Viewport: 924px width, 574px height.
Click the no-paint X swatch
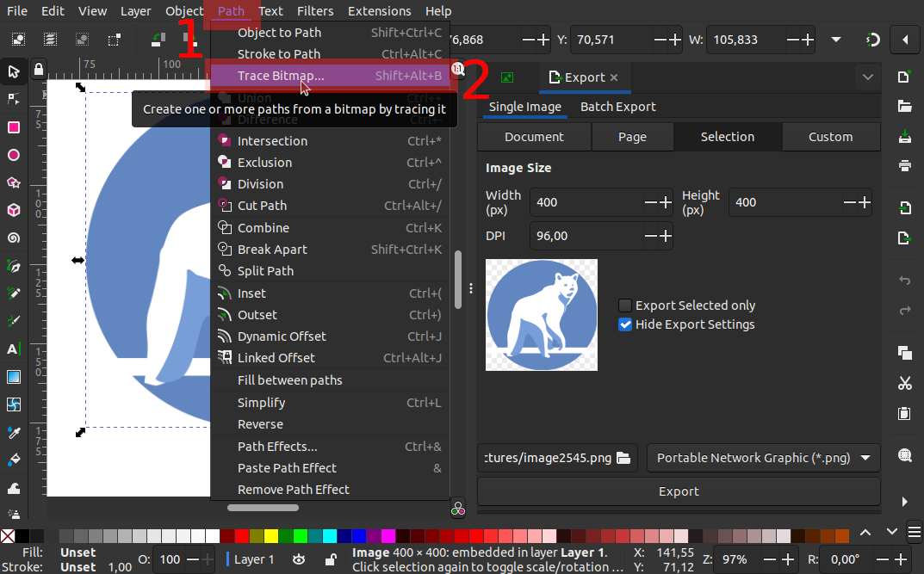click(8, 536)
